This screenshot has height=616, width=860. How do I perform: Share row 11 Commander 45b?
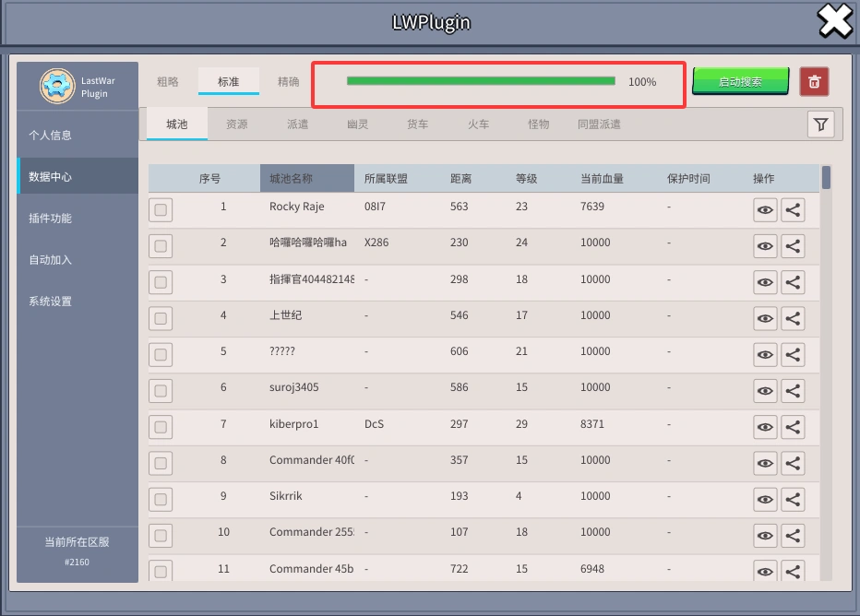[793, 571]
